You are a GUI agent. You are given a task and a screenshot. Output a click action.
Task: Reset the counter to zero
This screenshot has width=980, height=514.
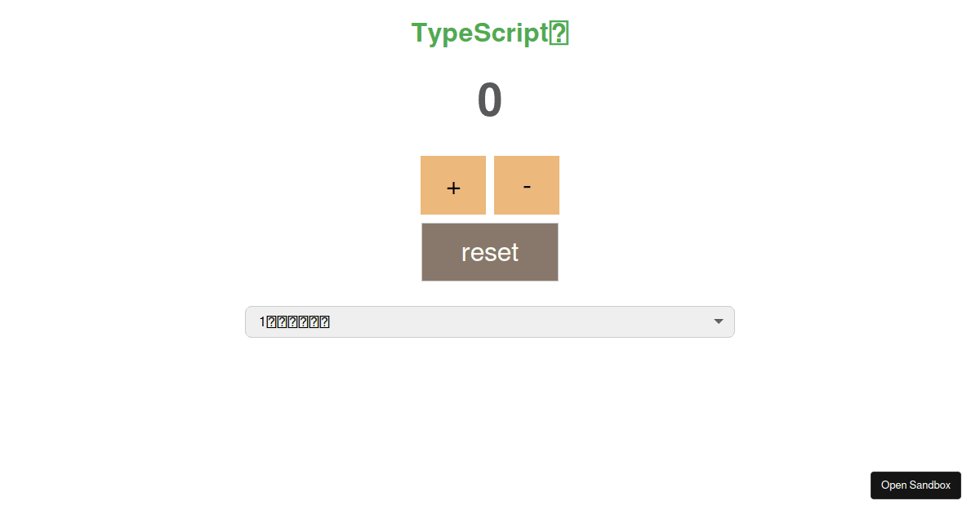tap(490, 252)
